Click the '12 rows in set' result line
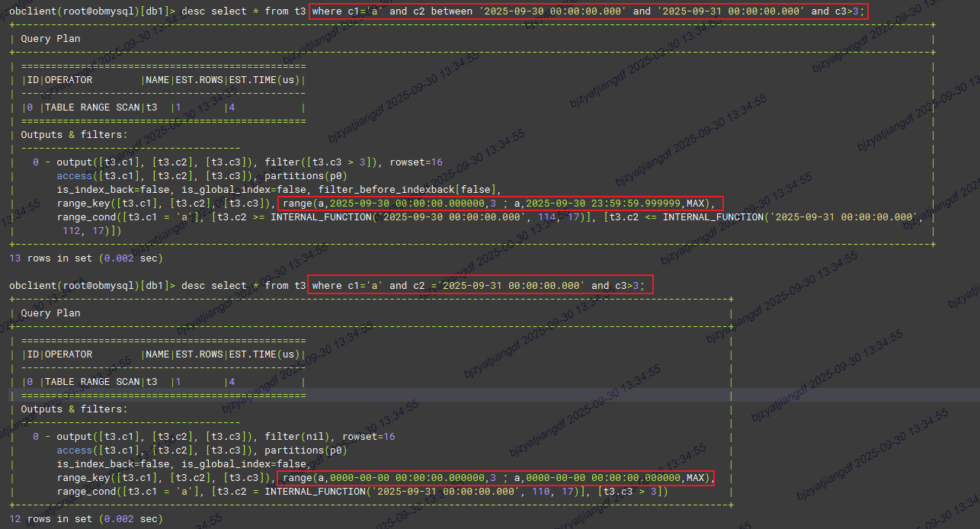This screenshot has height=529, width=980. (86, 519)
